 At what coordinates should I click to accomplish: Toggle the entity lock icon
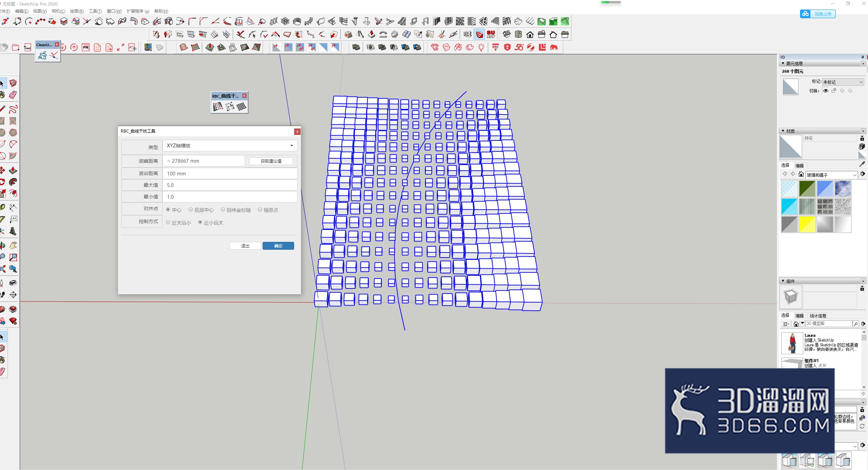coord(834,91)
